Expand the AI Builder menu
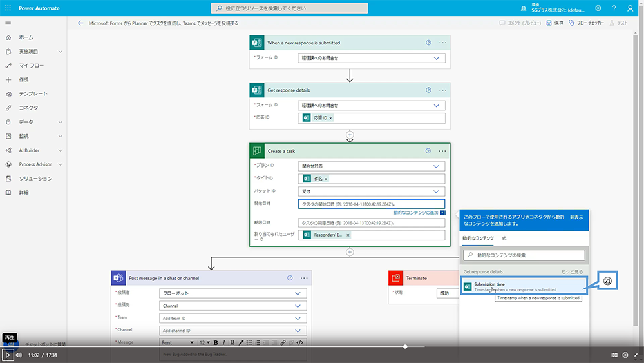644x363 pixels. [61, 150]
